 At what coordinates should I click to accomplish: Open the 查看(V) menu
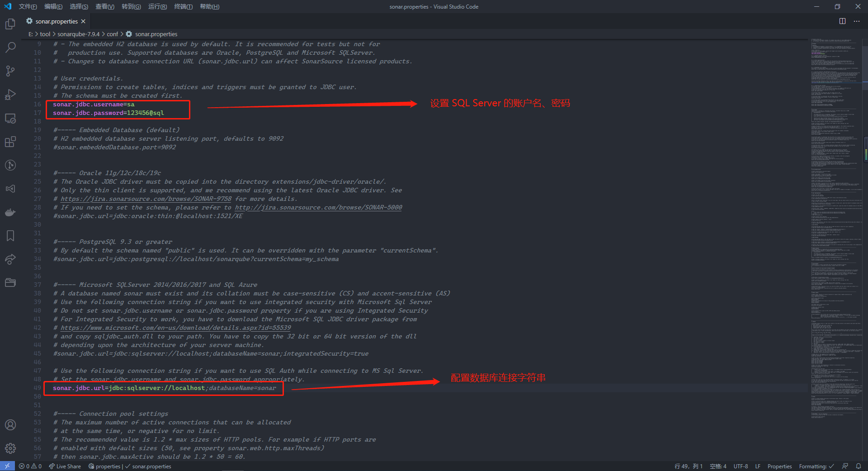[x=105, y=6]
